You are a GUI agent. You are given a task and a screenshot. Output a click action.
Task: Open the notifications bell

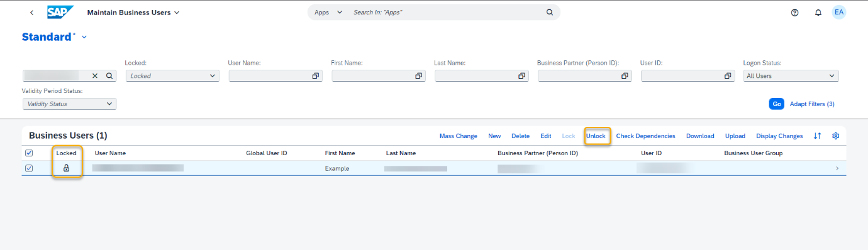pos(818,13)
